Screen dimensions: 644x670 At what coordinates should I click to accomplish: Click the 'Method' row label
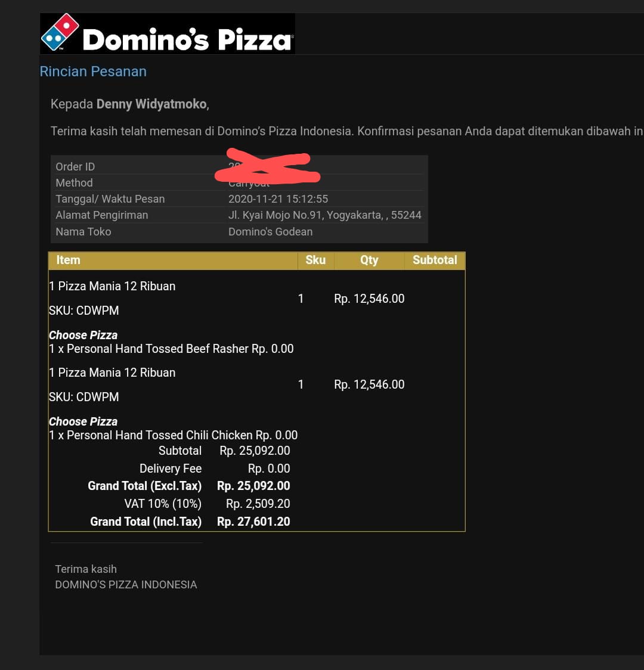point(74,183)
